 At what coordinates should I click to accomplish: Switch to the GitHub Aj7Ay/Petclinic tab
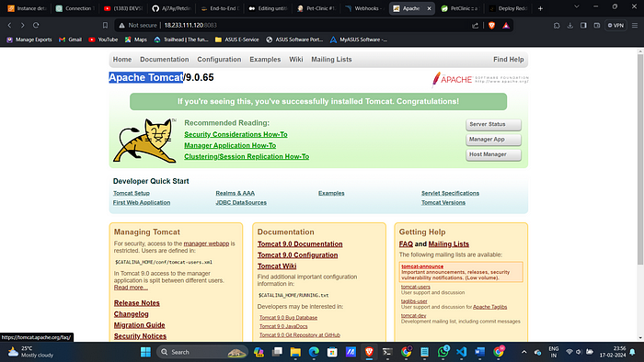(x=172, y=8)
